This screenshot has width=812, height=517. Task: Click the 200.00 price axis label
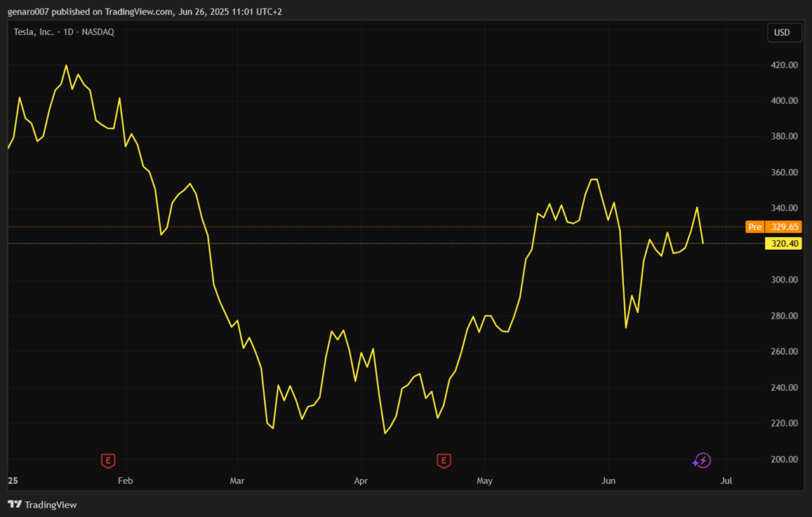783,460
